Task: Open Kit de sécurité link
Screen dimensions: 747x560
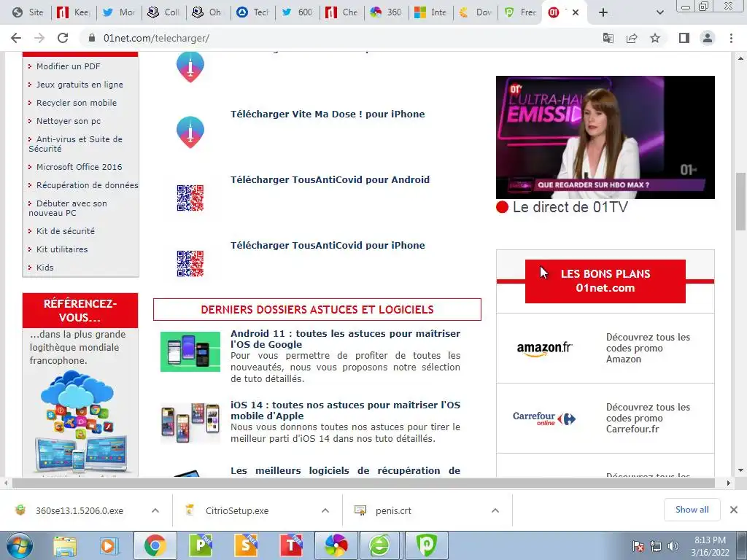Action: coord(65,231)
